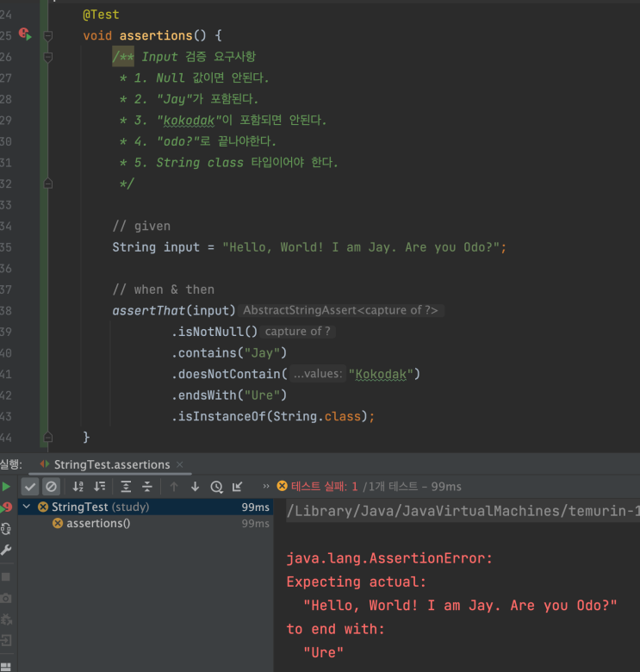Toggle show passed tests checkmark filter
Viewport: 640px width, 672px height.
click(30, 487)
